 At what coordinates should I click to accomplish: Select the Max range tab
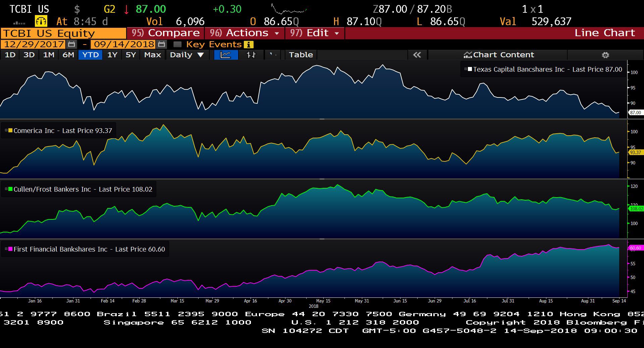153,55
